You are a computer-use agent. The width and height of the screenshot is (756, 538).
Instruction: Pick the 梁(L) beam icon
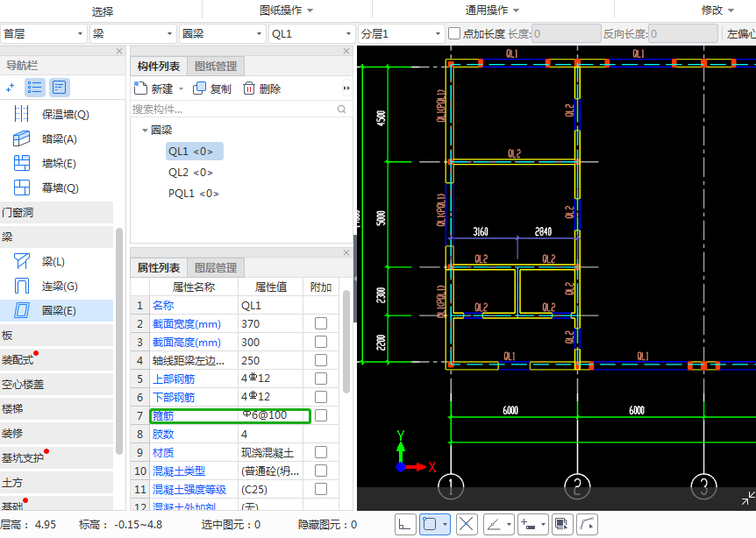[22, 261]
